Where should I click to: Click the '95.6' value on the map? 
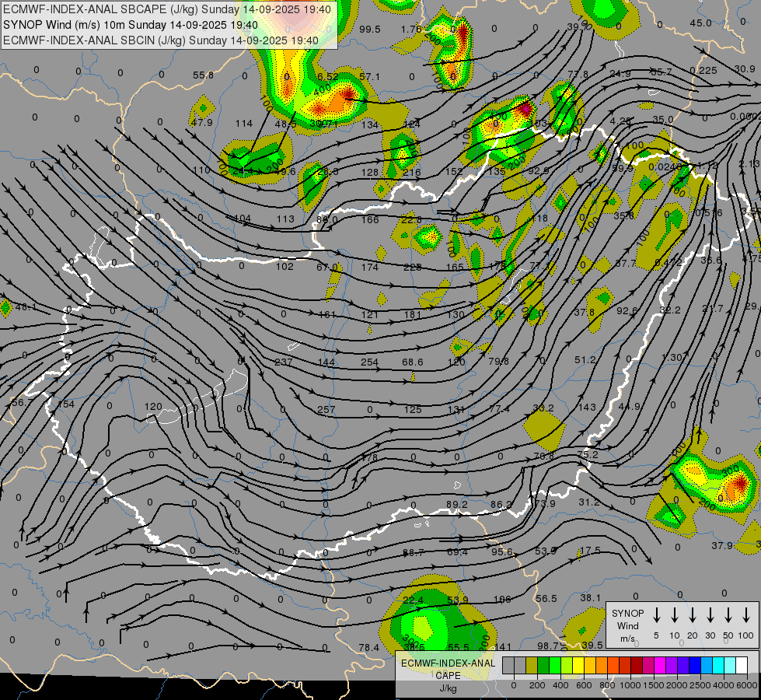click(502, 552)
